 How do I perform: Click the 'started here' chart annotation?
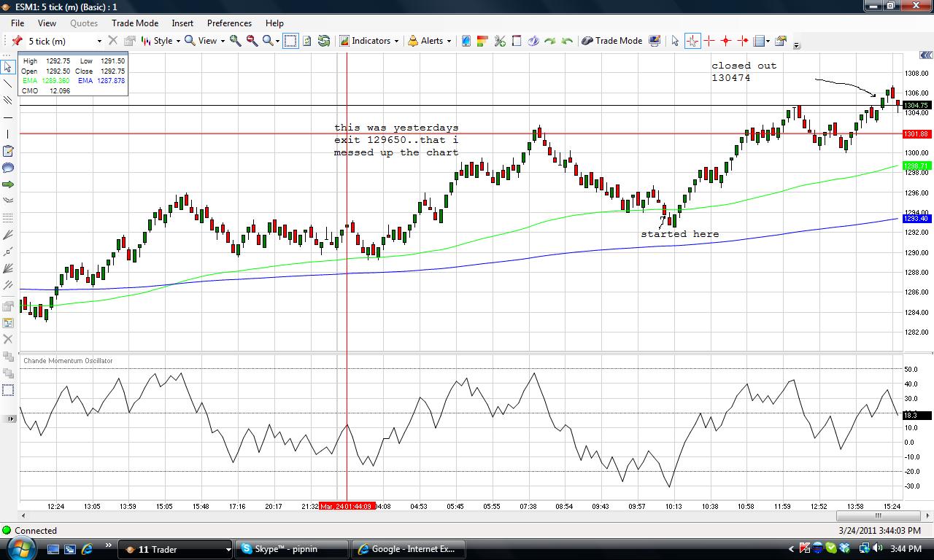point(679,234)
